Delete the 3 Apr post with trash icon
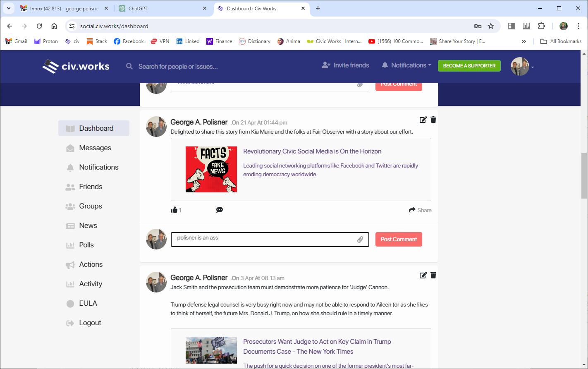This screenshot has width=588, height=369. click(433, 276)
